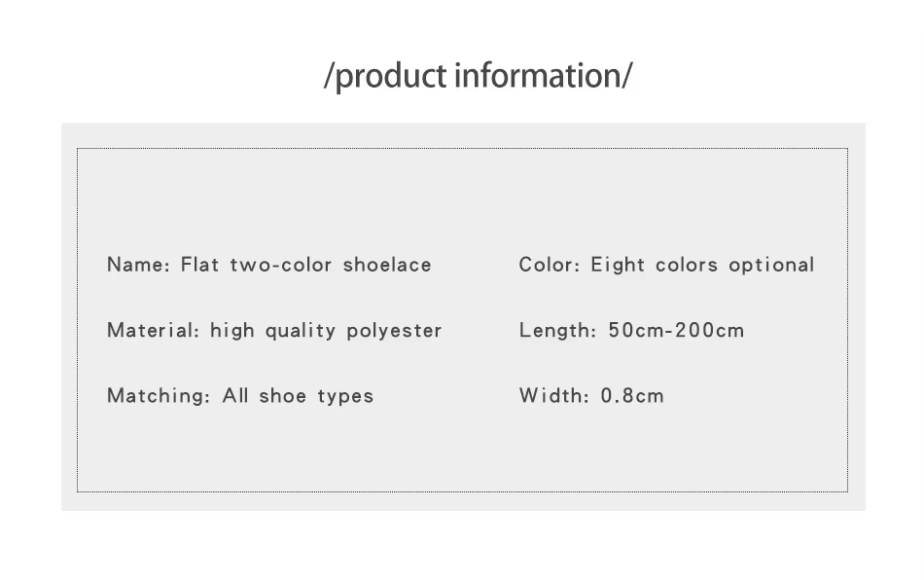The width and height of the screenshot is (924, 580).
Task: Click the word 'Material:' label
Action: [x=154, y=330]
